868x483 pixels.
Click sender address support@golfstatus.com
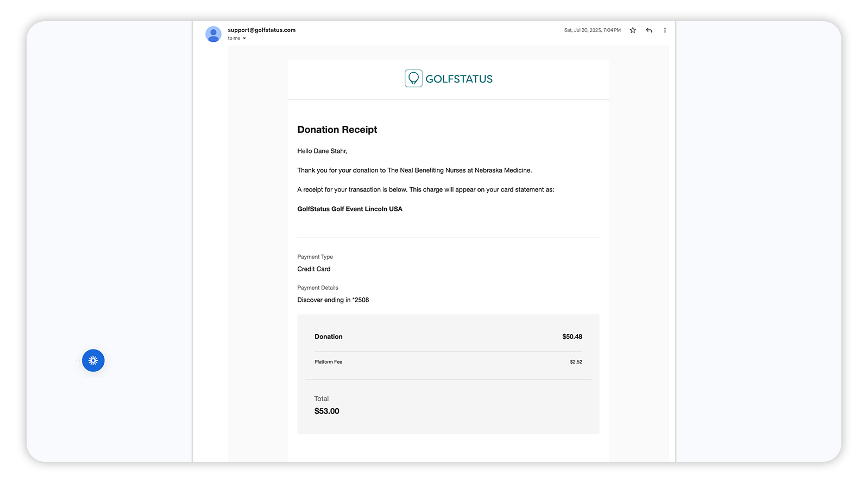262,30
